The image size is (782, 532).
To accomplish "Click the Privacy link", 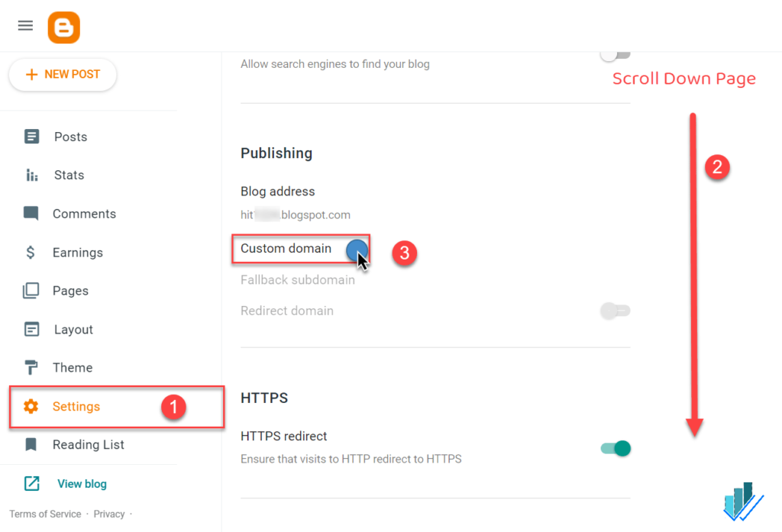I will [108, 514].
